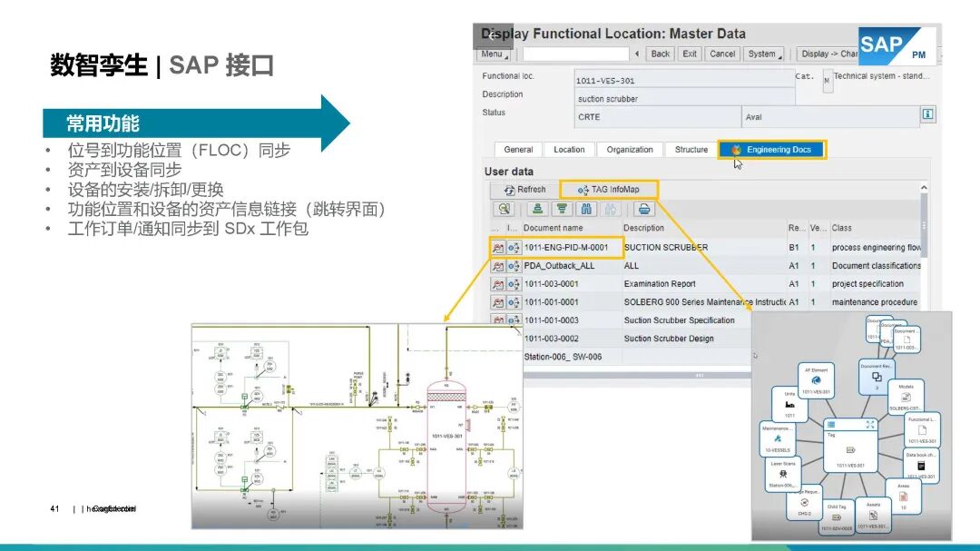Switch to Structure tab
Image resolution: width=980 pixels, height=551 pixels.
(x=691, y=150)
